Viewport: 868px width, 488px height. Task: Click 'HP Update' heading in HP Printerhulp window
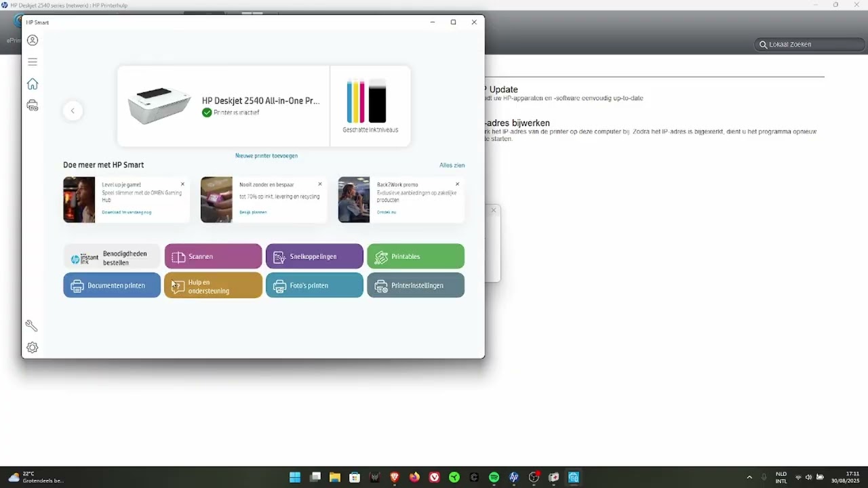point(502,89)
